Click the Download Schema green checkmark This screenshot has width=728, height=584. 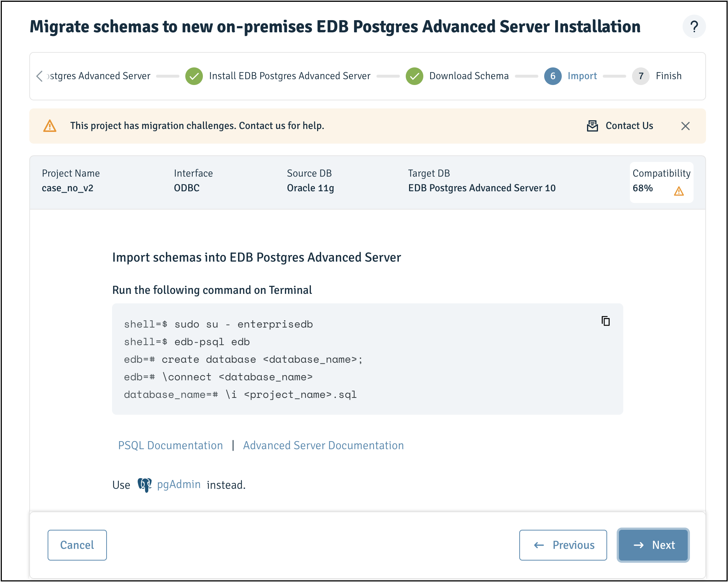[415, 76]
